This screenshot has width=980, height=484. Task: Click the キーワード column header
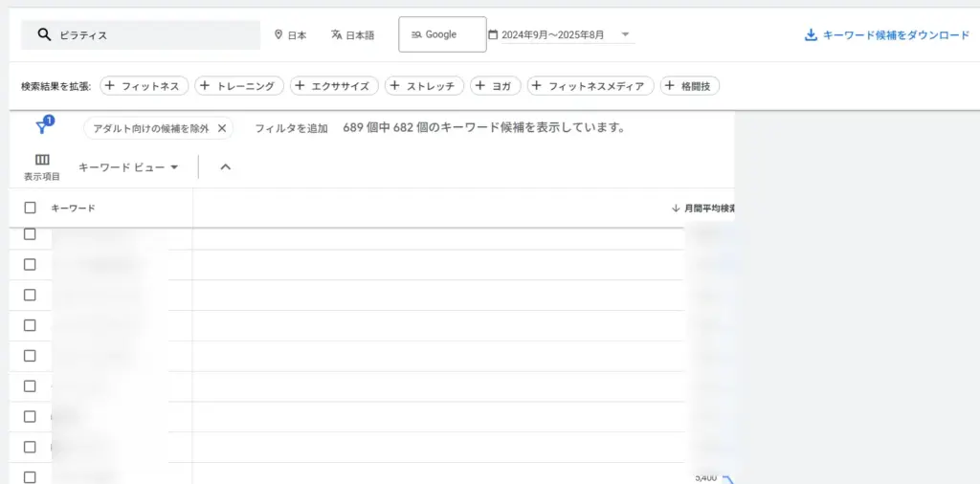pyautogui.click(x=73, y=208)
